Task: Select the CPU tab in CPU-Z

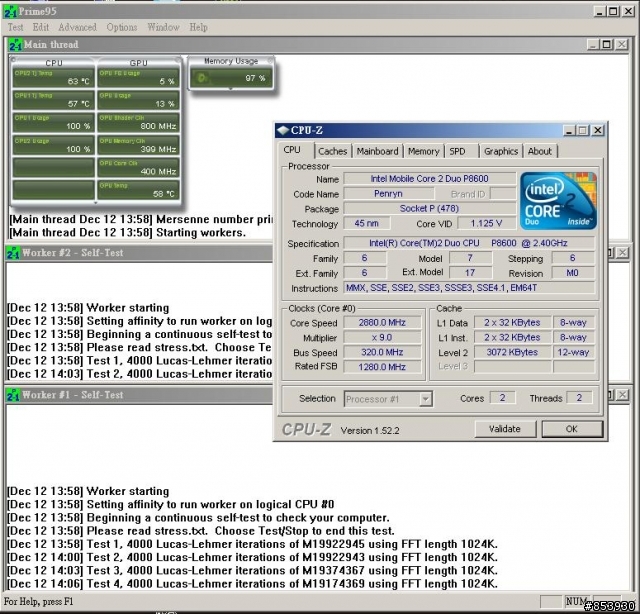Action: pos(296,150)
